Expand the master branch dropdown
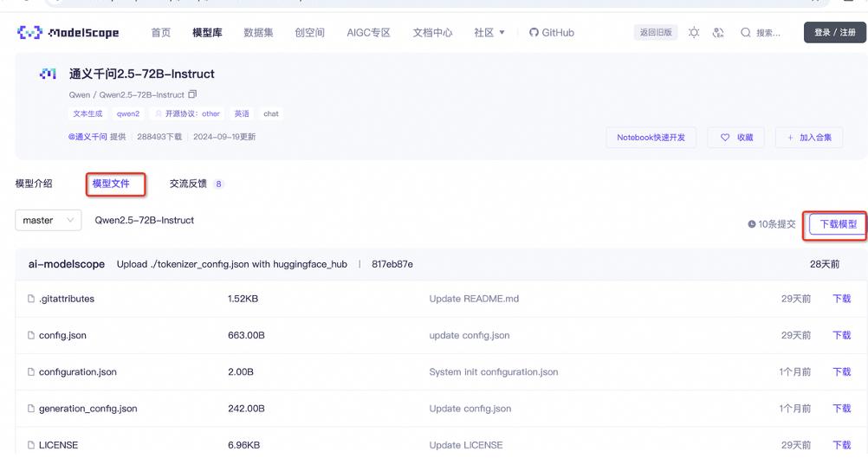The height and width of the screenshot is (471, 868). 49,221
